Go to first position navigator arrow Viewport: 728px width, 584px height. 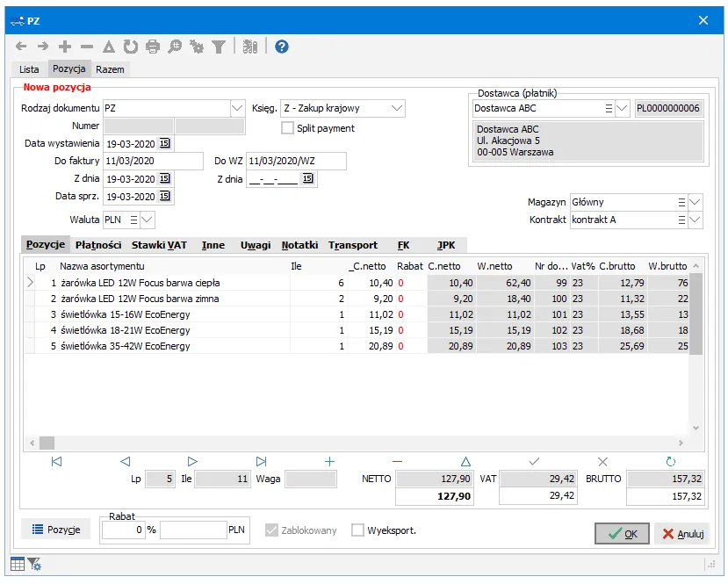point(57,461)
